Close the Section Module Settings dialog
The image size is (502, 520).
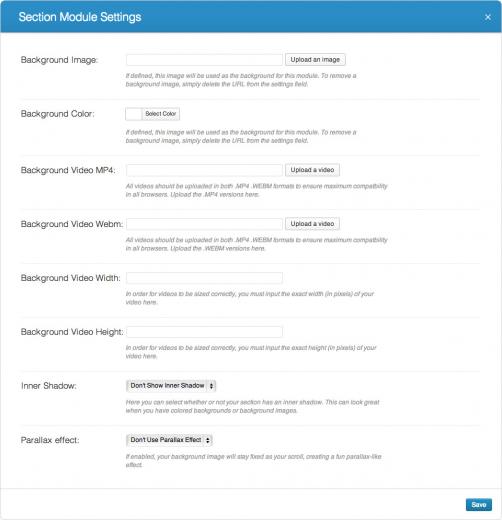coord(488,17)
